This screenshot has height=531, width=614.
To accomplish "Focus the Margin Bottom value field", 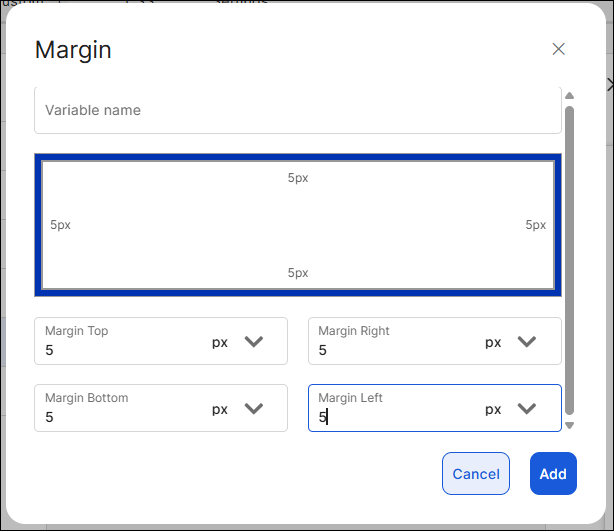I will 120,417.
